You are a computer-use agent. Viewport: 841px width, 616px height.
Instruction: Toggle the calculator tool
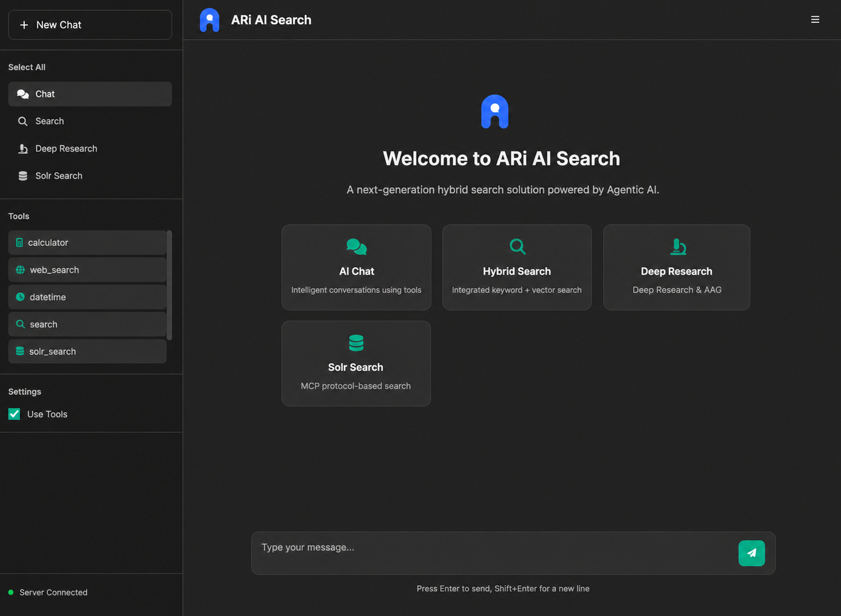pyautogui.click(x=87, y=243)
